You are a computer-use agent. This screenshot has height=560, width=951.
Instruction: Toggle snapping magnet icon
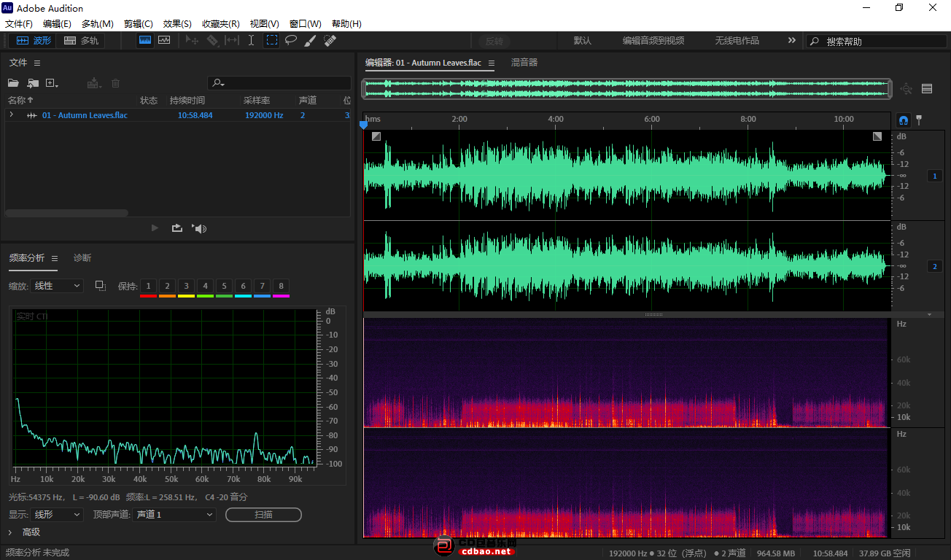click(x=904, y=120)
